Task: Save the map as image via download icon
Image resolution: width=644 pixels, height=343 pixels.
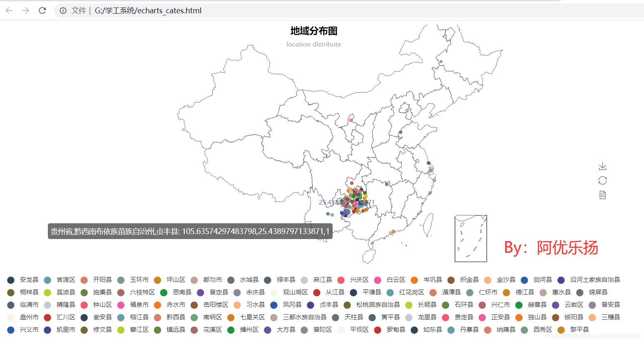Action: pos(602,166)
